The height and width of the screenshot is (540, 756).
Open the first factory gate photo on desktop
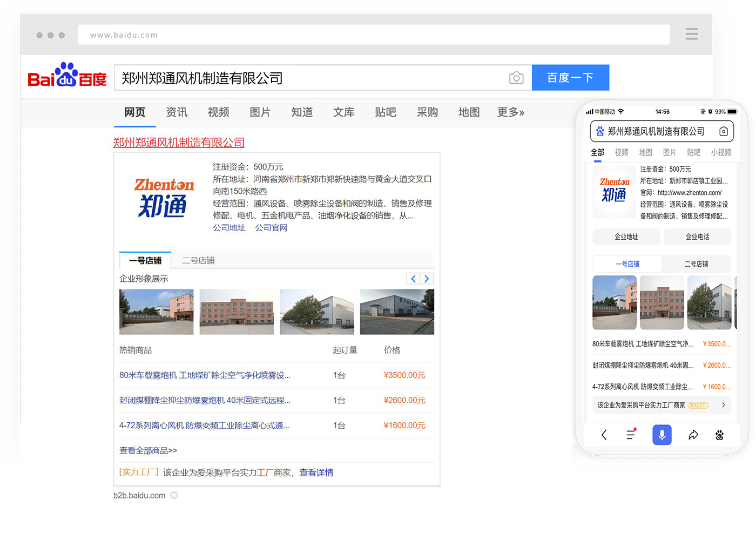coord(157,312)
